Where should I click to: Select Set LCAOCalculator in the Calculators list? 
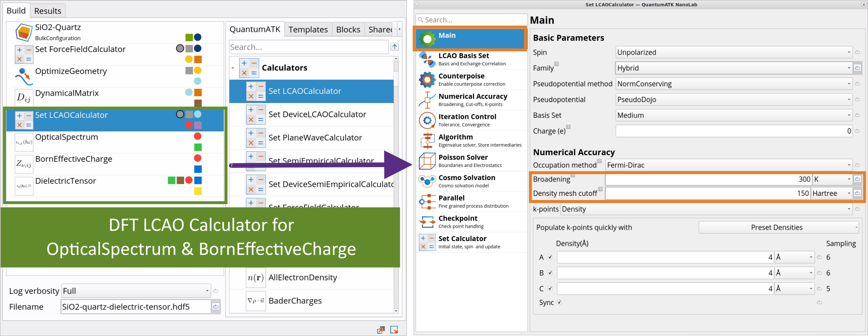[311, 91]
